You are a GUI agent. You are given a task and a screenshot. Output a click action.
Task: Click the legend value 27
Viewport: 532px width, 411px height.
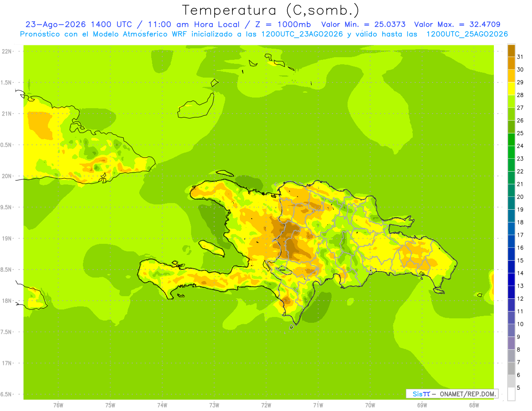click(520, 108)
